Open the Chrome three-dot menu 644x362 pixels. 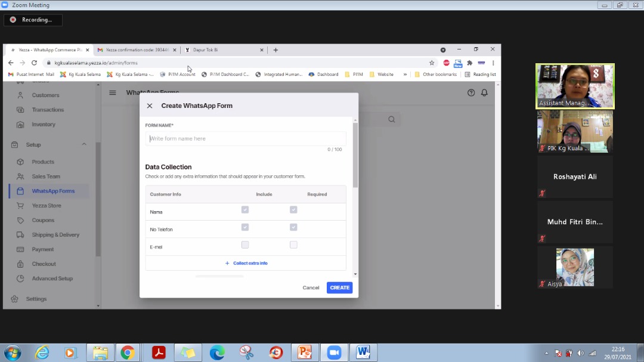pos(493,63)
